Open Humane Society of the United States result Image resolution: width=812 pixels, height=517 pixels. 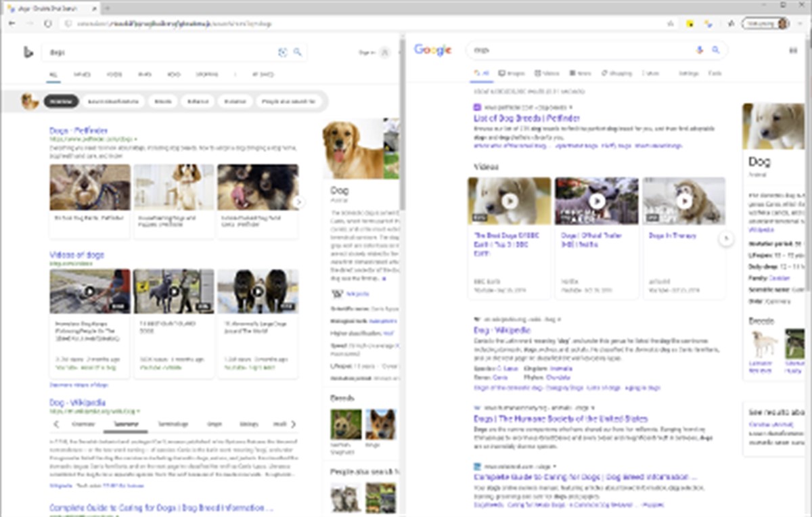(x=560, y=419)
